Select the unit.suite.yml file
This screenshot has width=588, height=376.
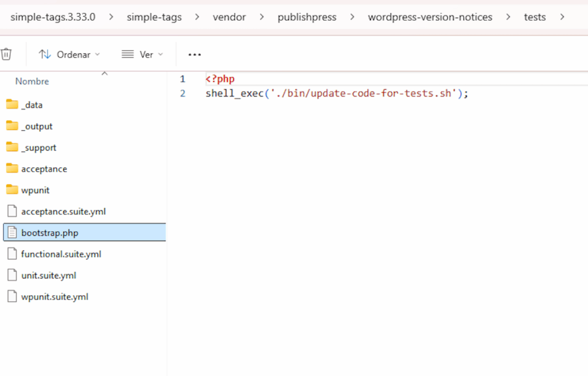tap(48, 276)
